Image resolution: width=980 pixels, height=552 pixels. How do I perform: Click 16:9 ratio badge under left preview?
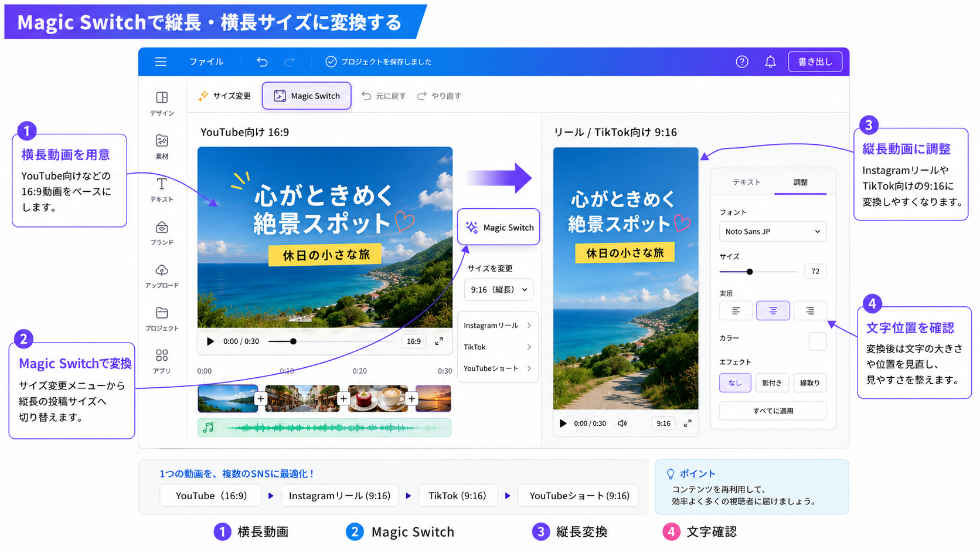[414, 341]
